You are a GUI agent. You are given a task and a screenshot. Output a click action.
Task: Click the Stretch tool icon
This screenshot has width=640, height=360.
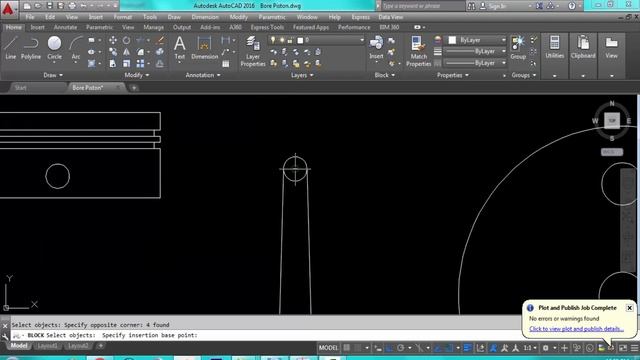[x=113, y=64]
